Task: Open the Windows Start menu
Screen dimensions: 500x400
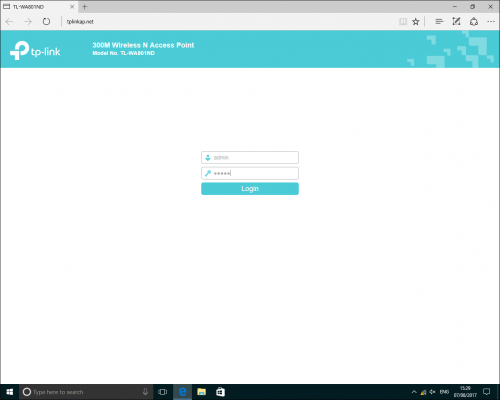Action: pyautogui.click(x=9, y=392)
